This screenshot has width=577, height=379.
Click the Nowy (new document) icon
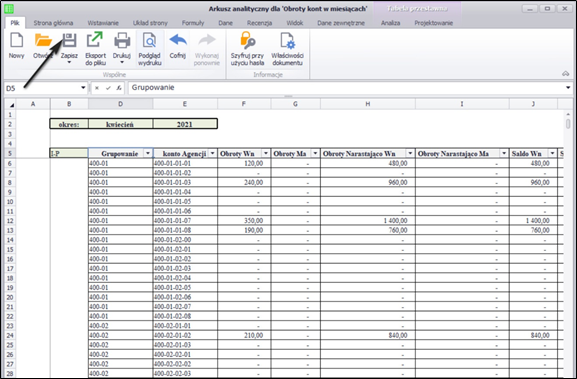16,40
